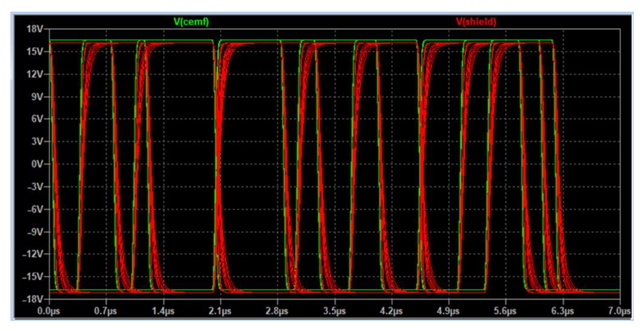The width and height of the screenshot is (644, 331).
Task: Click the 15V vertical axis label
Action: (35, 52)
